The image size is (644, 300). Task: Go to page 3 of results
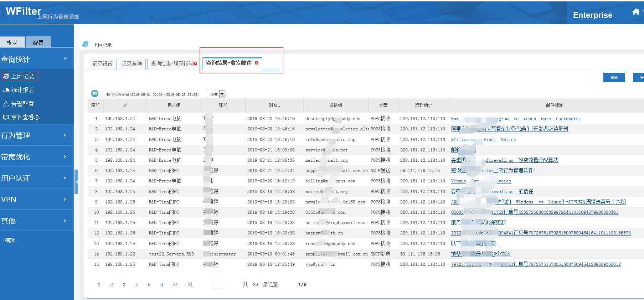coord(124,284)
